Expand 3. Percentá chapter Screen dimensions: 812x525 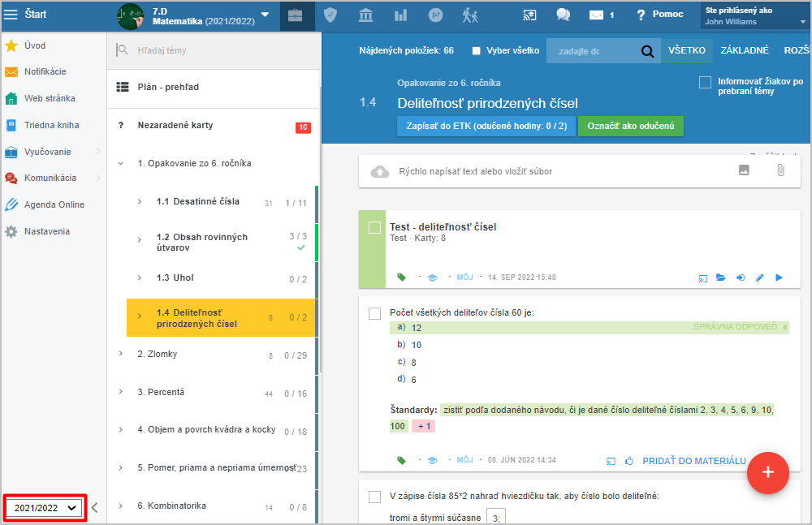coord(121,391)
